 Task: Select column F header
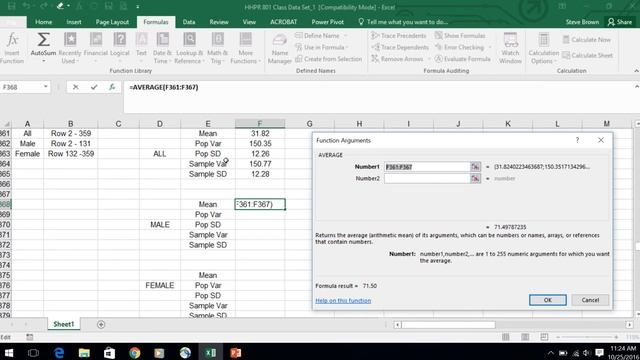[x=260, y=124]
